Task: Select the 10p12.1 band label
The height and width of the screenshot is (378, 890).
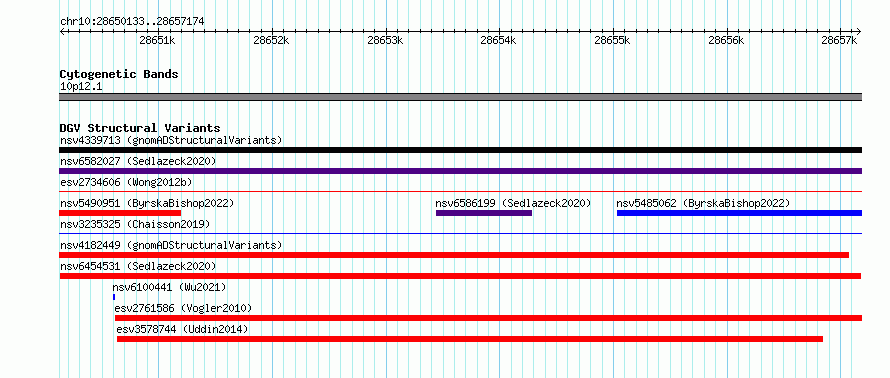Action: click(x=81, y=87)
